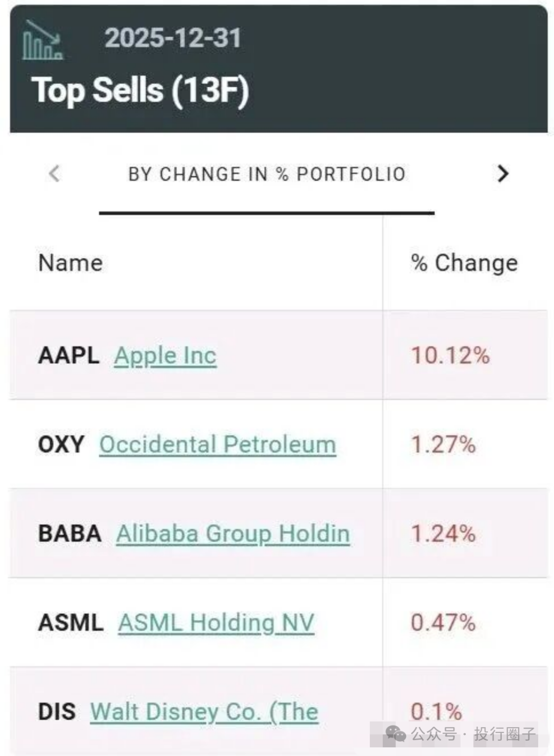Open the ASML Holding NV link
The width and height of the screenshot is (554, 756).
click(x=216, y=623)
